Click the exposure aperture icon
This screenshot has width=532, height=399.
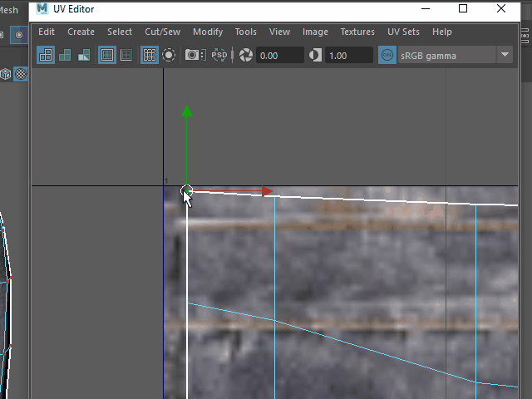click(246, 56)
